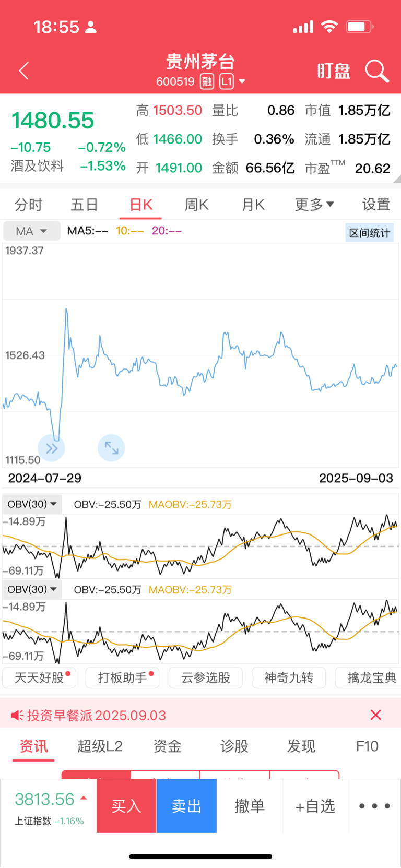Open the 更多 period dropdown

click(314, 205)
